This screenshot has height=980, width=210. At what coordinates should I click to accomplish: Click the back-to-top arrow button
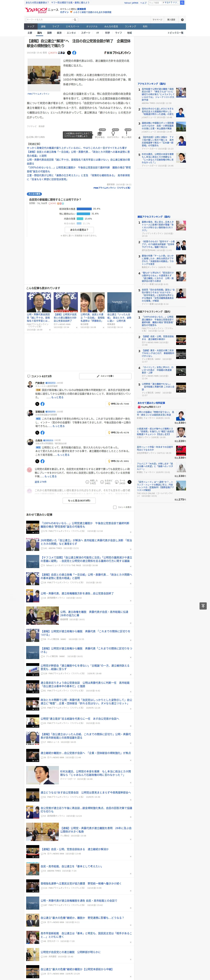(203, 606)
